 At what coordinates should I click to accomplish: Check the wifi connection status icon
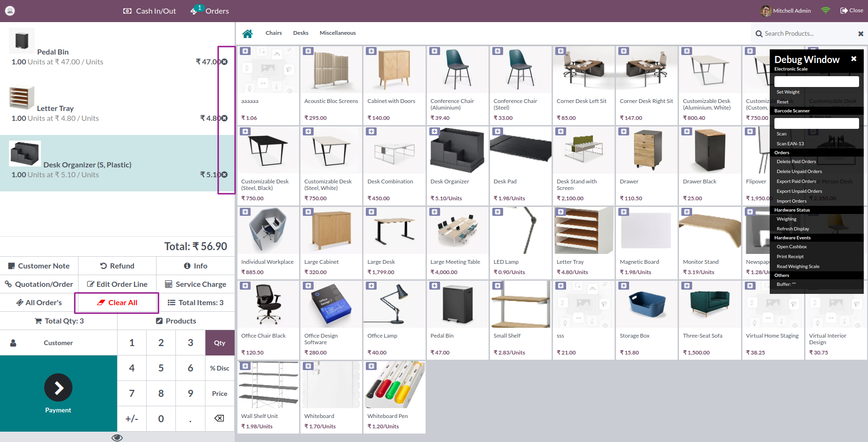[826, 10]
